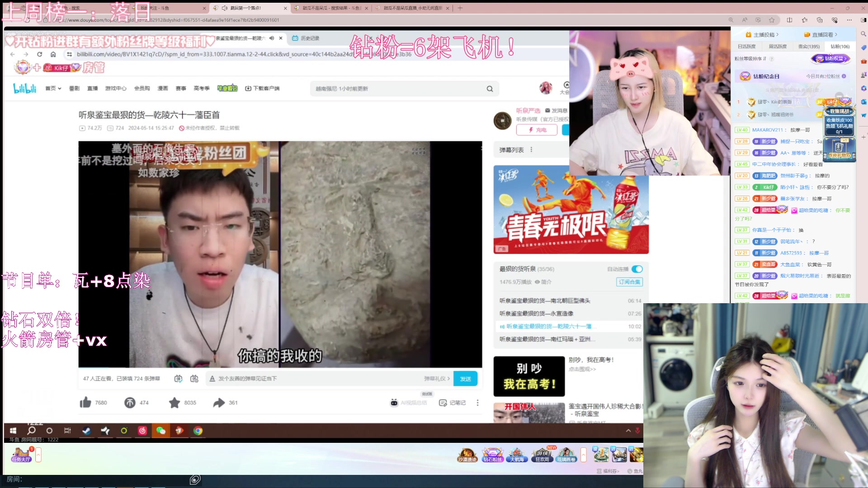The height and width of the screenshot is (488, 868).
Task: Open the 直播 nav item
Action: (93, 89)
